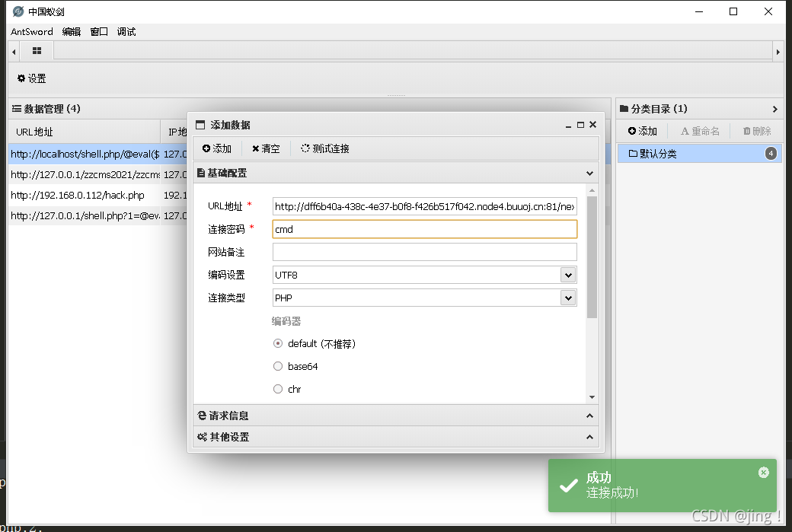Click the dialog vertical scrollbar thumb
The height and width of the screenshot is (532, 792).
pos(592,257)
